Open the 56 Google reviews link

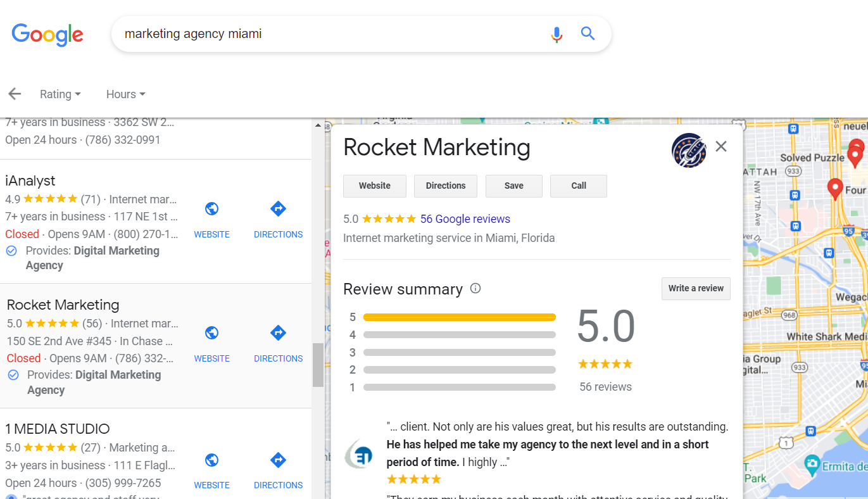pyautogui.click(x=465, y=219)
